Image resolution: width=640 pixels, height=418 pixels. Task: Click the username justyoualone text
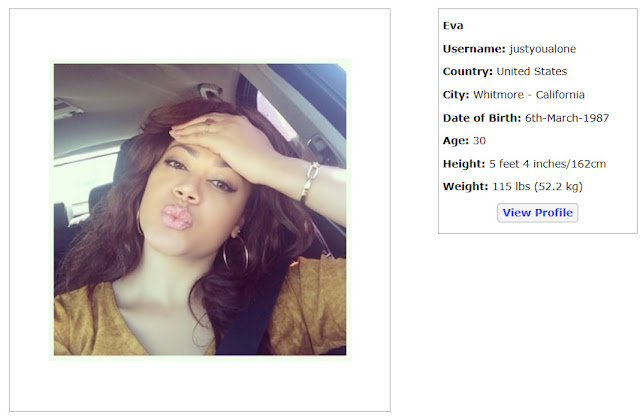point(542,49)
